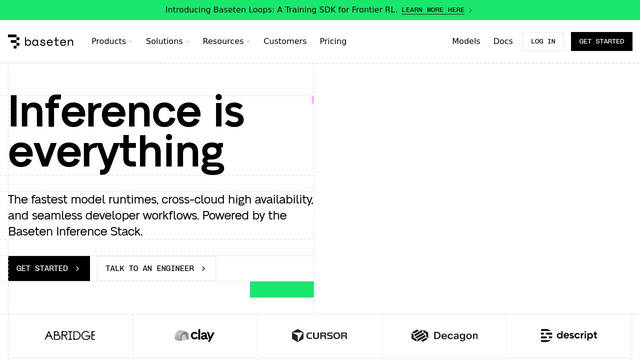
Task: Click TALK TO AN ENGINEER button
Action: [x=156, y=268]
